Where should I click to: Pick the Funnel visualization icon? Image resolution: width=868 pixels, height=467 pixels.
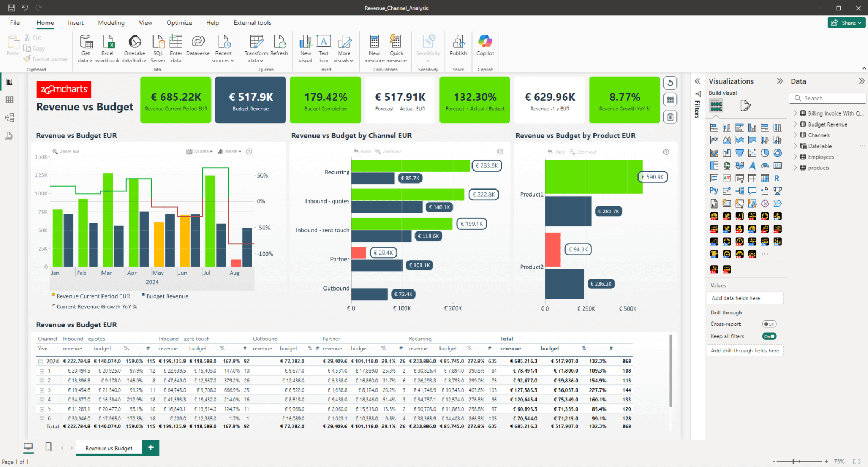click(739, 153)
